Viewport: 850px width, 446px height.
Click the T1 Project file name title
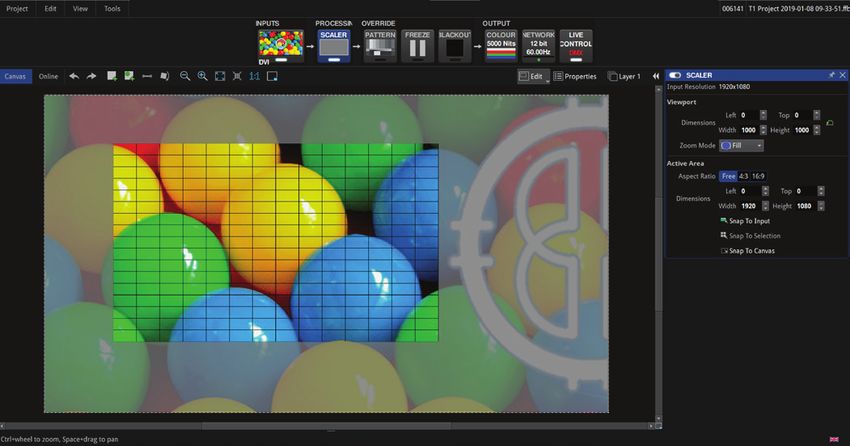click(x=799, y=9)
